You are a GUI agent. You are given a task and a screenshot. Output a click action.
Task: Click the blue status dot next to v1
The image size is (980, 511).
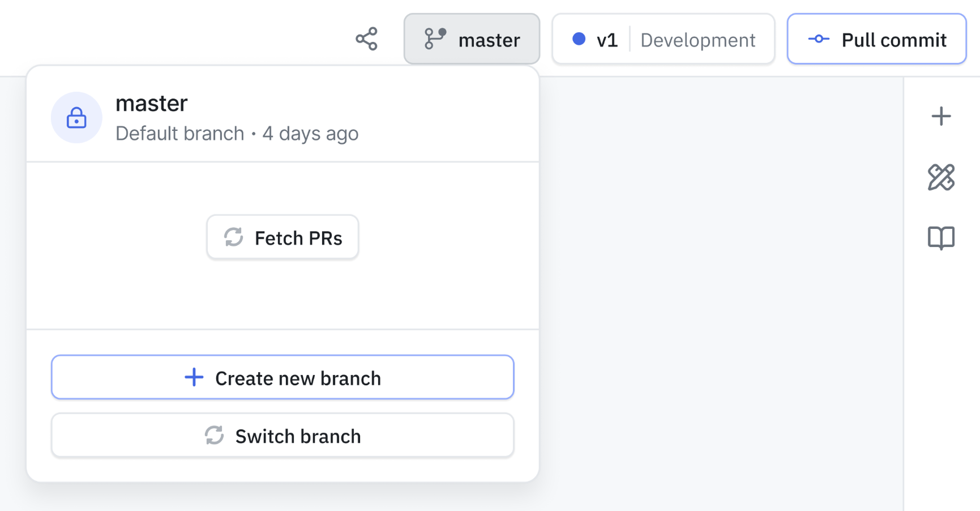(579, 39)
